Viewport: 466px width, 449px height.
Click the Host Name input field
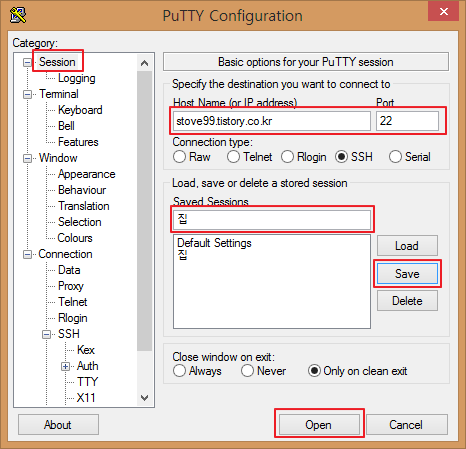tap(272, 121)
